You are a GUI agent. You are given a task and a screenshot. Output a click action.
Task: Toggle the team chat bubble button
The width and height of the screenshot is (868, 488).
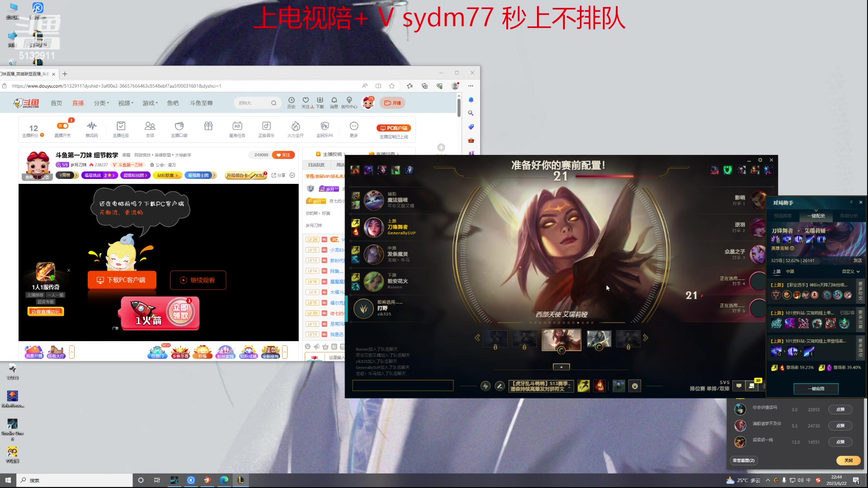739,386
